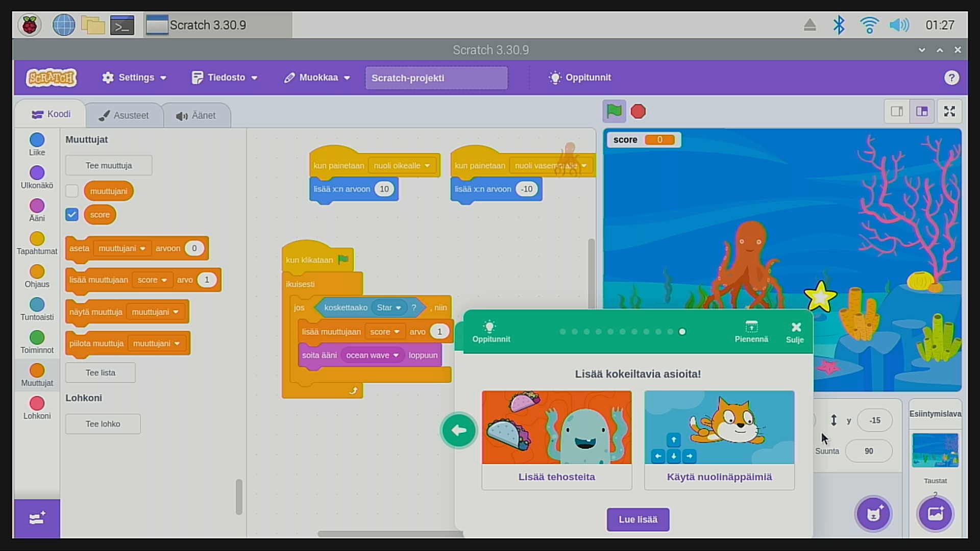Viewport: 980px width, 551px height.
Task: Click the Lue lisää button
Action: 638,519
